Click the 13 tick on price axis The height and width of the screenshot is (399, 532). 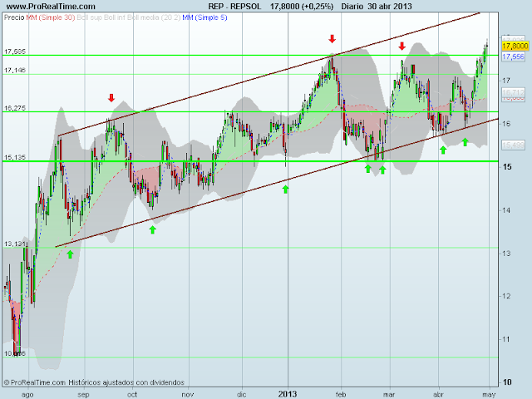click(506, 254)
